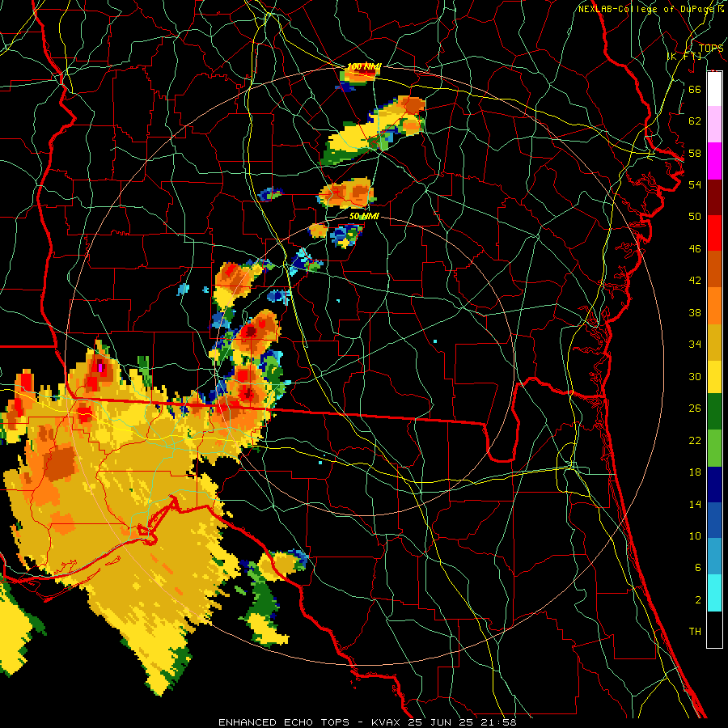Click the "18" legend value
Image resolution: width=728 pixels, height=728 pixels.
click(695, 472)
